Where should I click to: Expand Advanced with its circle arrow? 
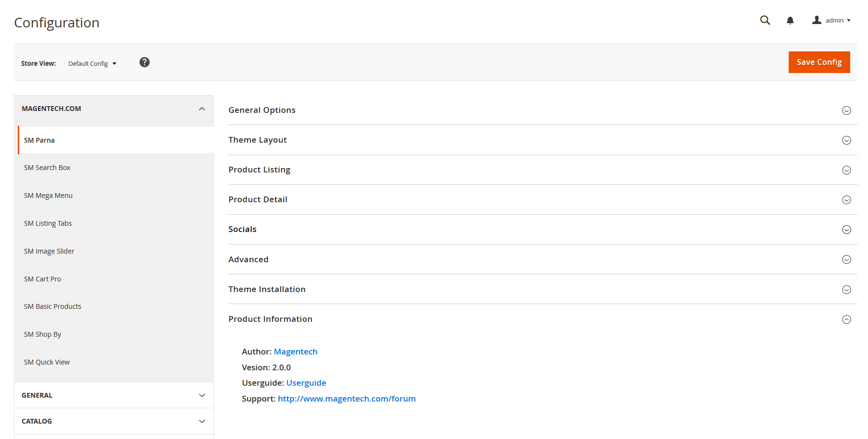(x=846, y=259)
